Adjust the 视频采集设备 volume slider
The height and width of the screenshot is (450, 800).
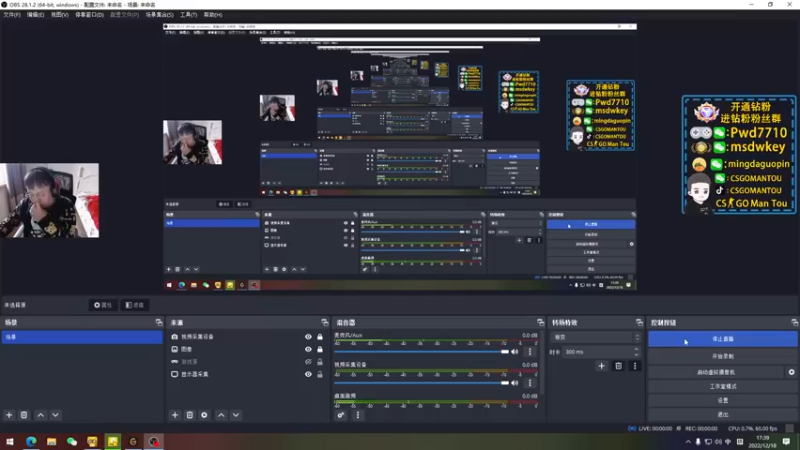coord(421,383)
